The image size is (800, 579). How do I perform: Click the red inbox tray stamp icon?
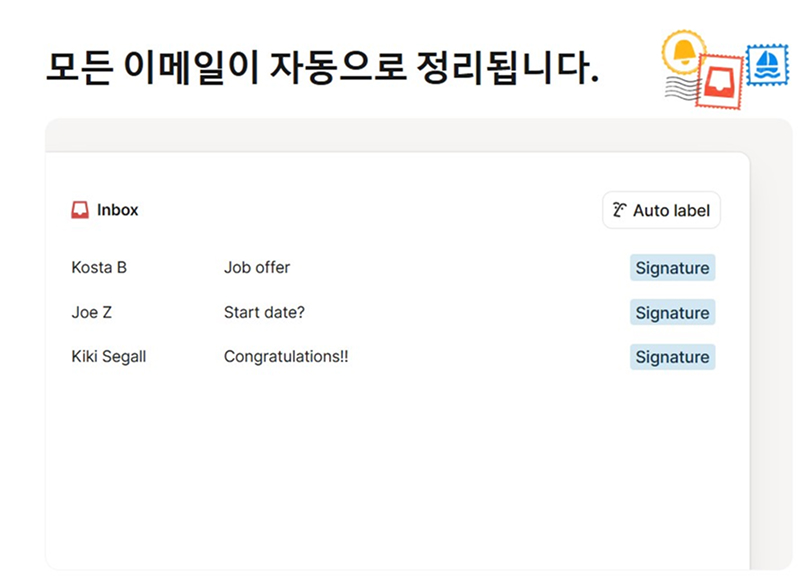[720, 81]
